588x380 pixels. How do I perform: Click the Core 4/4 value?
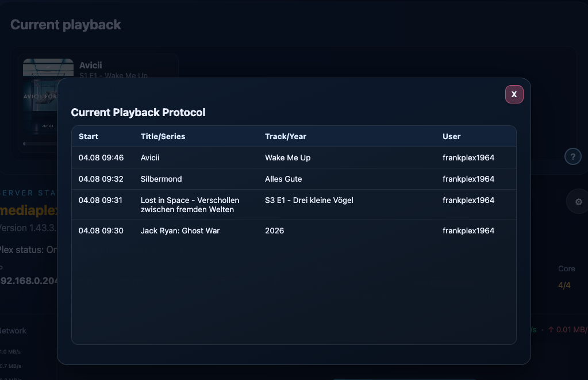coord(564,285)
